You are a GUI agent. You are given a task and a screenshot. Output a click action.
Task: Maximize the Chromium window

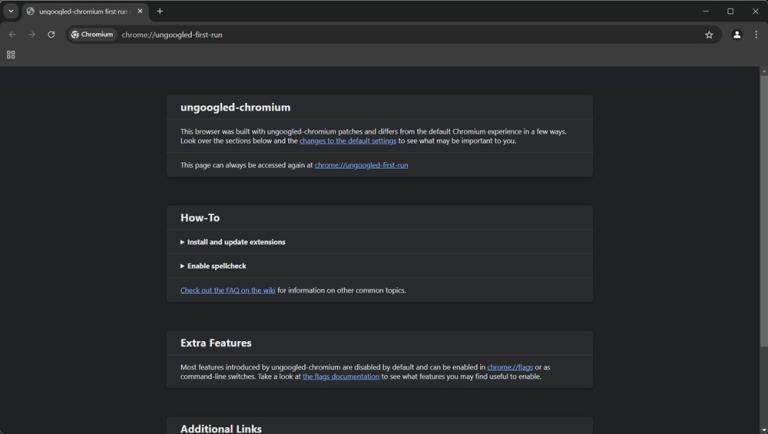(730, 11)
